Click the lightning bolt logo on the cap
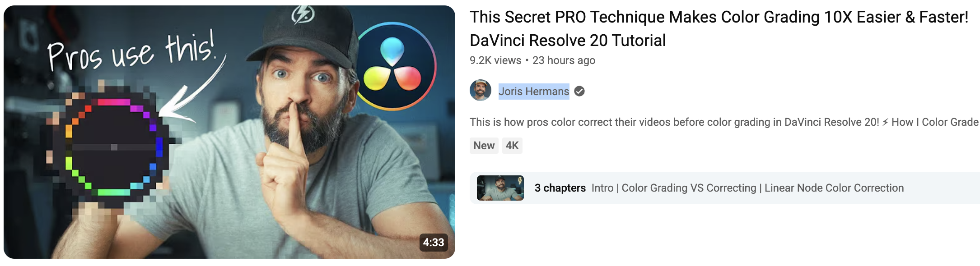This screenshot has width=980, height=266. 303,14
